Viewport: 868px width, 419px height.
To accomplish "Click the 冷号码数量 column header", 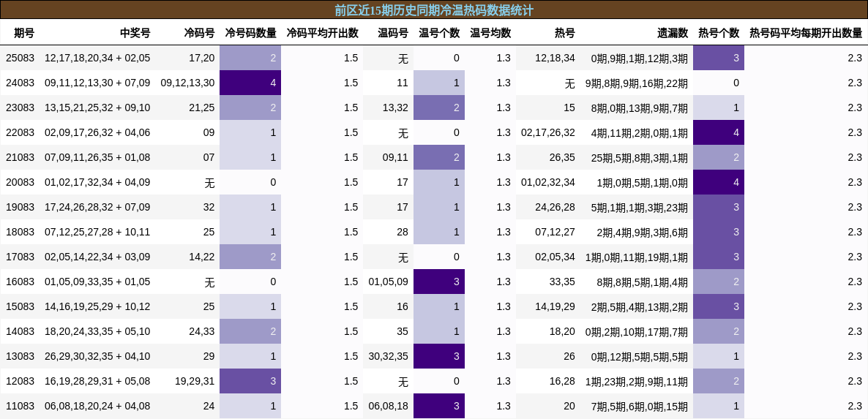I will [250, 33].
